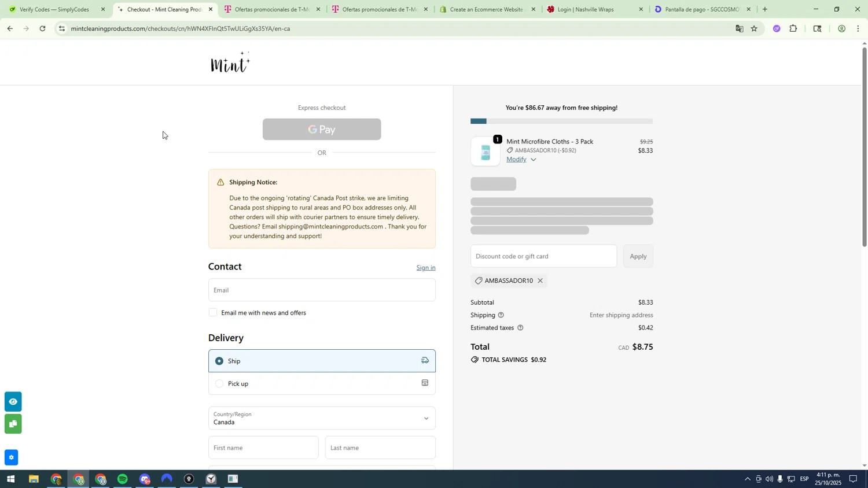
Task: View site information icon in address bar
Action: 62,28
